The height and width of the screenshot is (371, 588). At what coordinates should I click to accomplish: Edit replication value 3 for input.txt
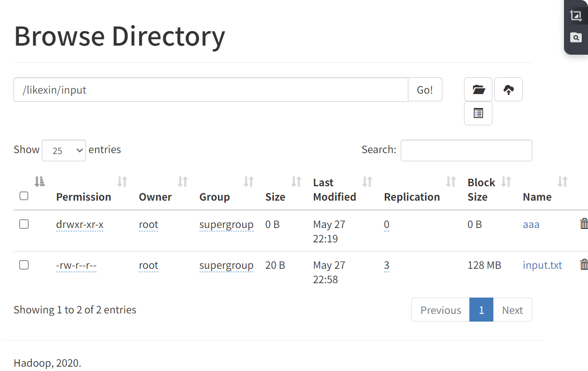(387, 265)
